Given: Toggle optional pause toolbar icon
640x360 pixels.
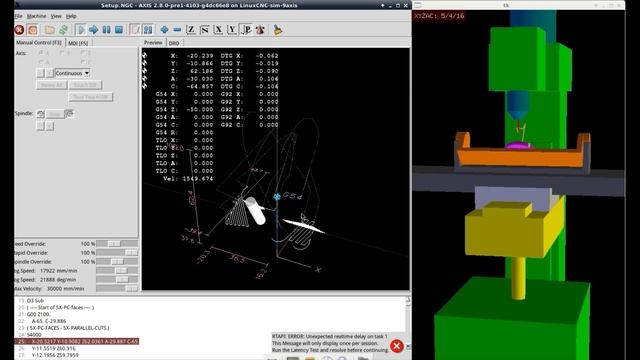Looking at the screenshot, I should [148, 30].
